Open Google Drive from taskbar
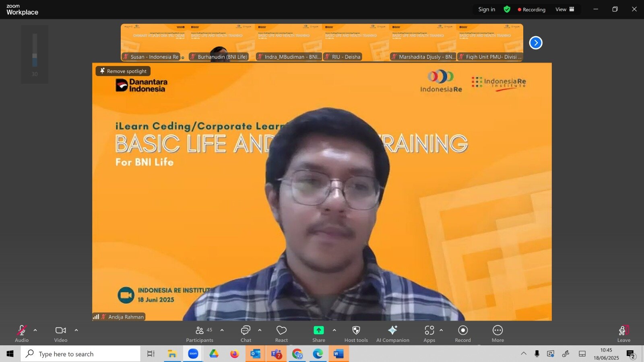Screen dimensions: 644x362 click(214, 354)
